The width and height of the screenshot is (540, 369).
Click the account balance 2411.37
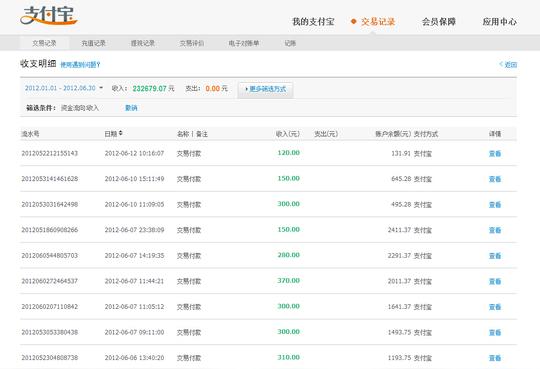(x=399, y=230)
